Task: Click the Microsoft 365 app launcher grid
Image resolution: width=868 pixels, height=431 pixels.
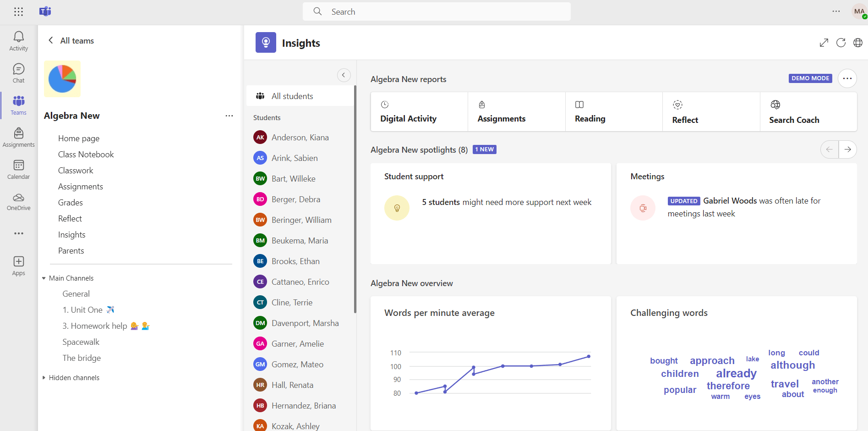Action: 18,11
